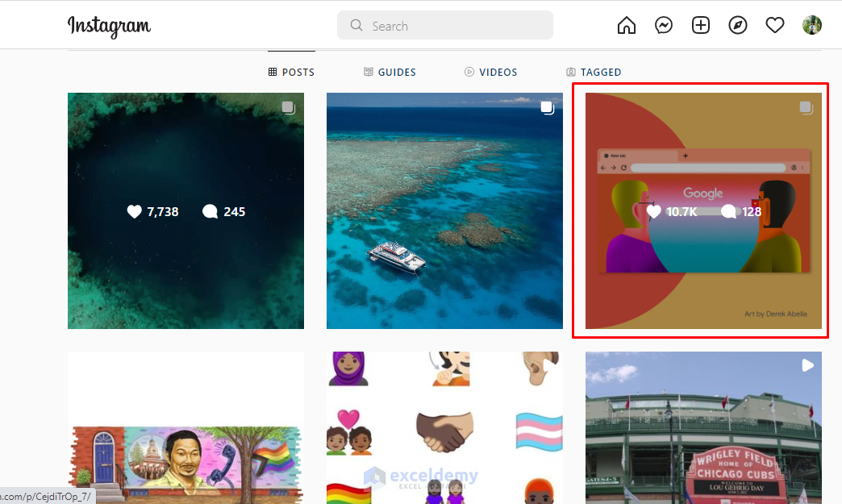The image size is (842, 504).
Task: Click the 128 comments bubble icon
Action: point(729,211)
